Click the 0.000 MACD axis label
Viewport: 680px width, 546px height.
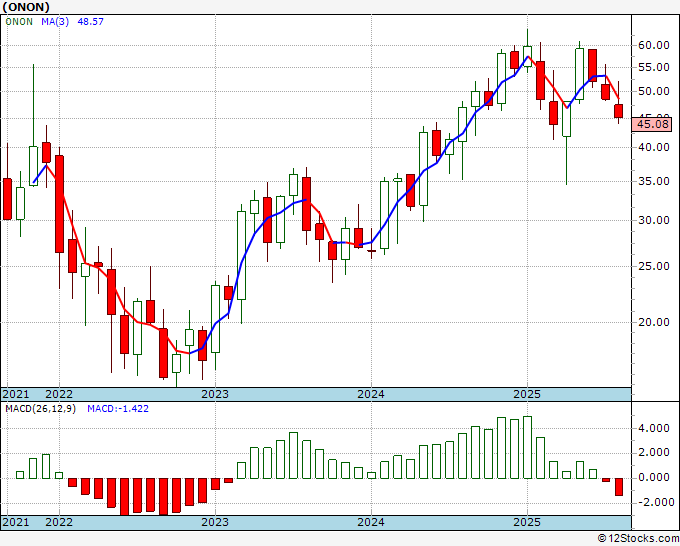point(654,477)
